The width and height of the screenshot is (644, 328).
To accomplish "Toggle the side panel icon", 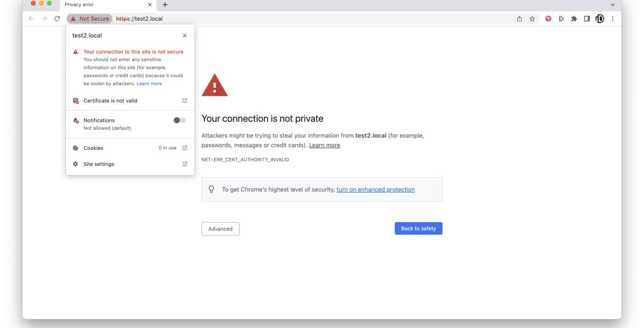I will point(587,19).
